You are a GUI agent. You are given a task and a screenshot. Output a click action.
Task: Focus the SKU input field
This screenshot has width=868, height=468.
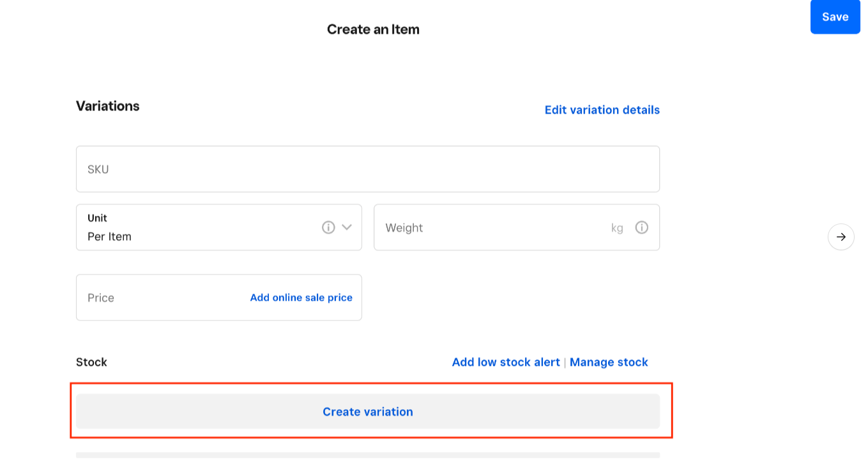pos(368,169)
